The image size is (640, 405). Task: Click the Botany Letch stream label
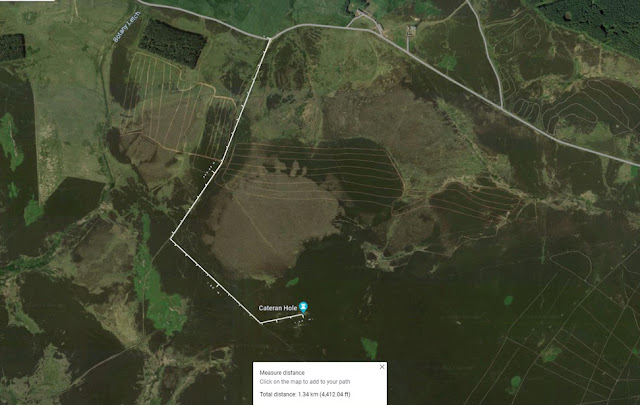click(127, 27)
